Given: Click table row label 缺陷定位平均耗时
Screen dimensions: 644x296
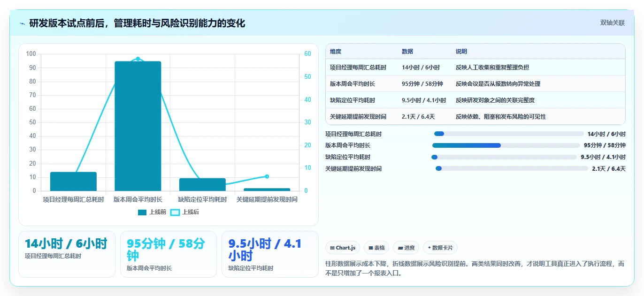Looking at the screenshot, I should (353, 100).
